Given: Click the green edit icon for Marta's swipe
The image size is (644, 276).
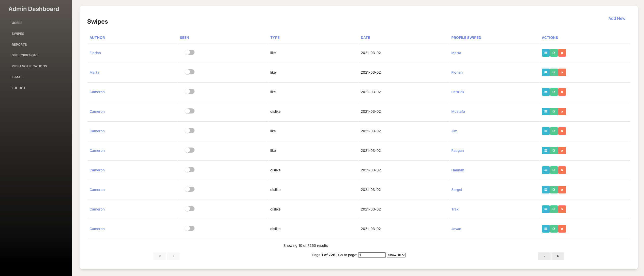Looking at the screenshot, I should [x=554, y=72].
